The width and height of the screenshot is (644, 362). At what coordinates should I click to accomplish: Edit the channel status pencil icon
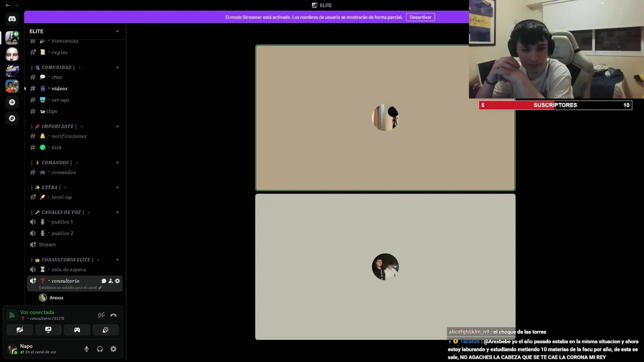click(101, 288)
